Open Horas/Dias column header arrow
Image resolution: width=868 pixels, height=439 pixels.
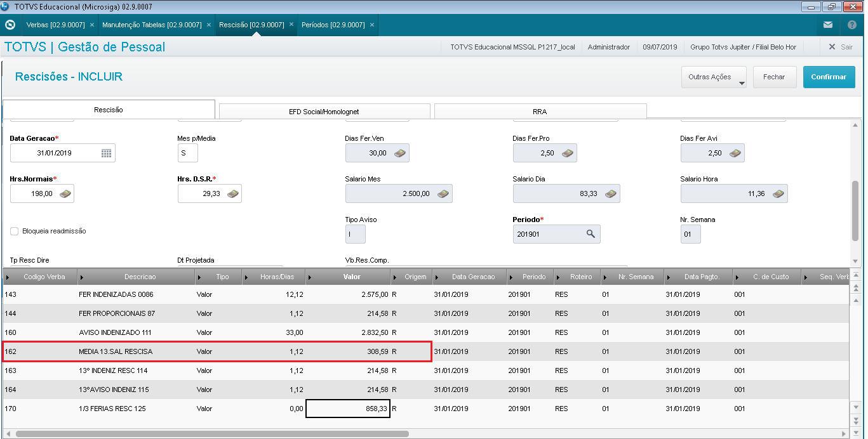(246, 277)
